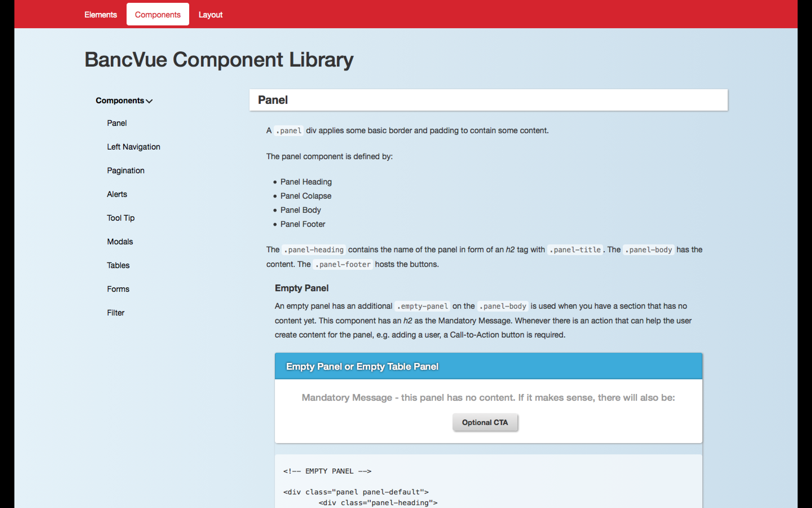Click the BancVue Component Library title
Screen dimensions: 812x508
pyautogui.click(x=219, y=60)
